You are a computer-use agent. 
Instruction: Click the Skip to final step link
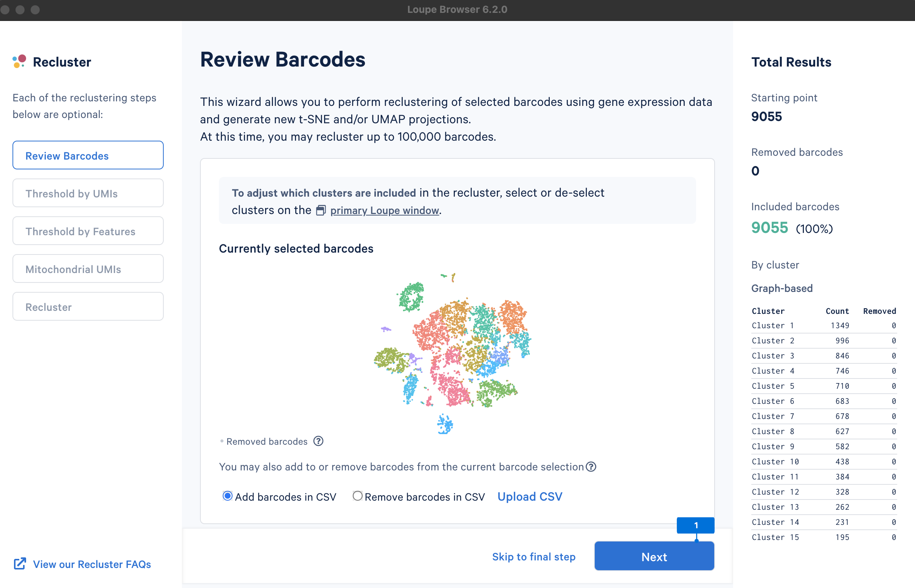tap(533, 557)
